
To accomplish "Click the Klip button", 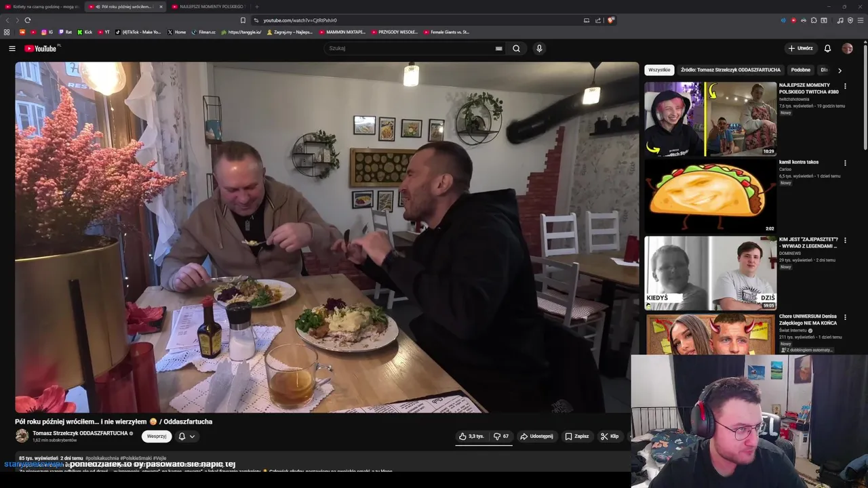I will pos(610,436).
